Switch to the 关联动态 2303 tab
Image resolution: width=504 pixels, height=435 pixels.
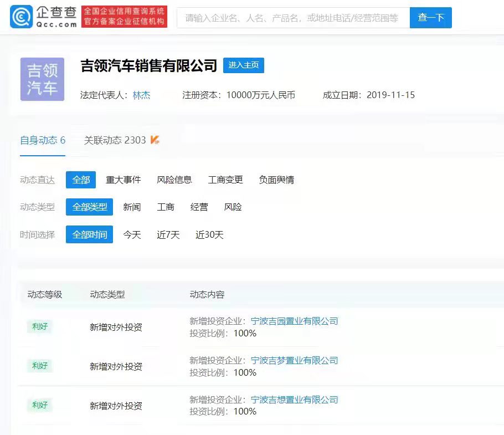[x=115, y=140]
